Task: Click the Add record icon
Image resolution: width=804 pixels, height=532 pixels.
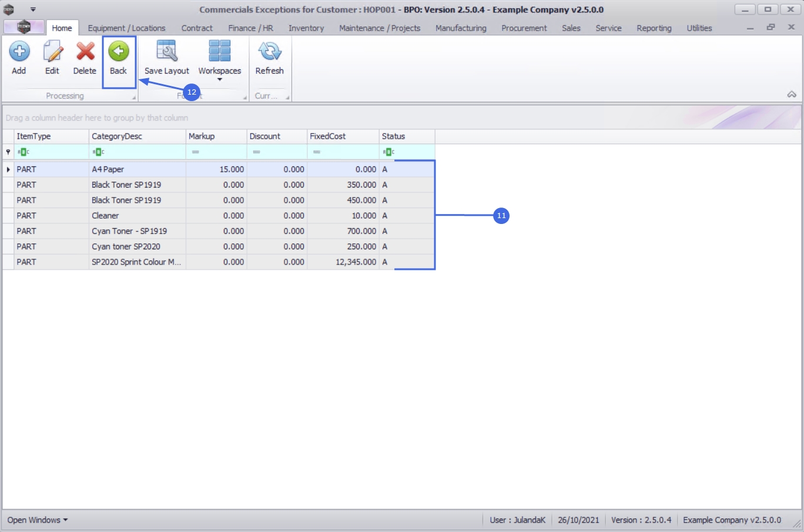Action: coord(19,52)
